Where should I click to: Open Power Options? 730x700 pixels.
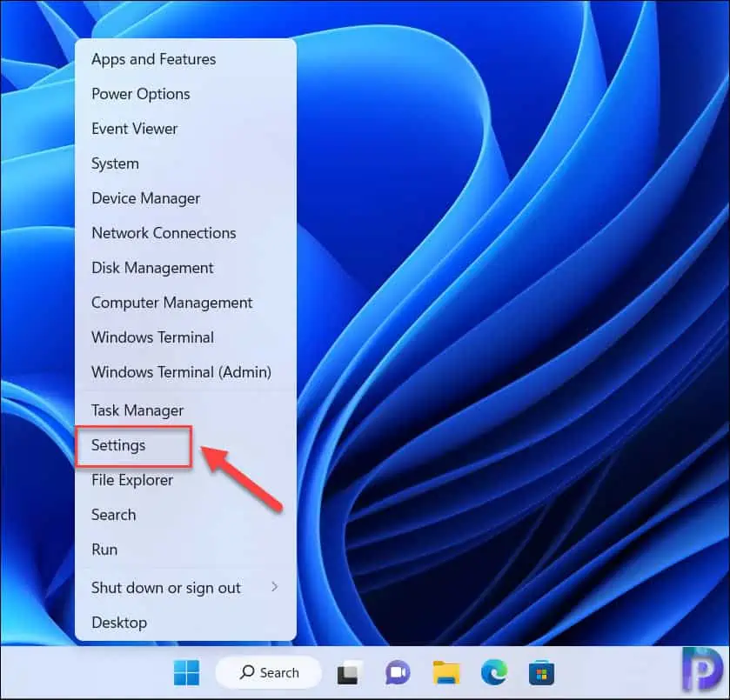(x=185, y=94)
